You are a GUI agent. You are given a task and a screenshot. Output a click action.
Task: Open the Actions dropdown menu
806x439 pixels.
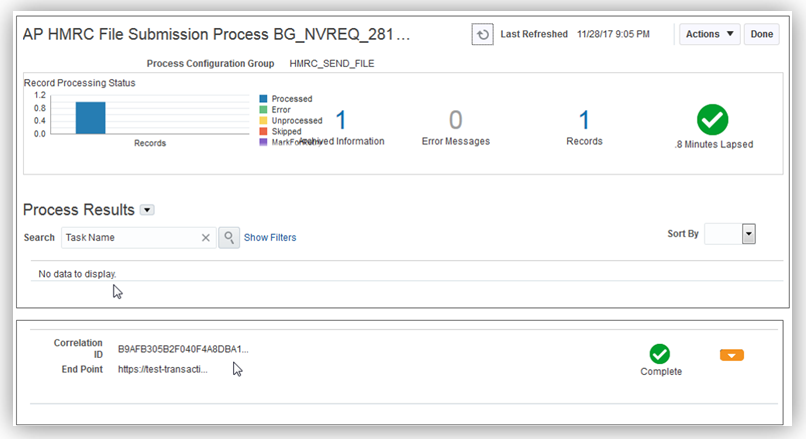(x=709, y=34)
